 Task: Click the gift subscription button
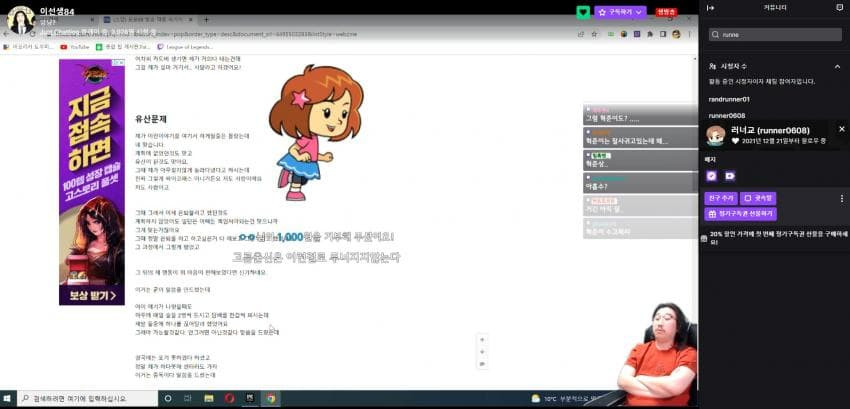[x=740, y=214]
